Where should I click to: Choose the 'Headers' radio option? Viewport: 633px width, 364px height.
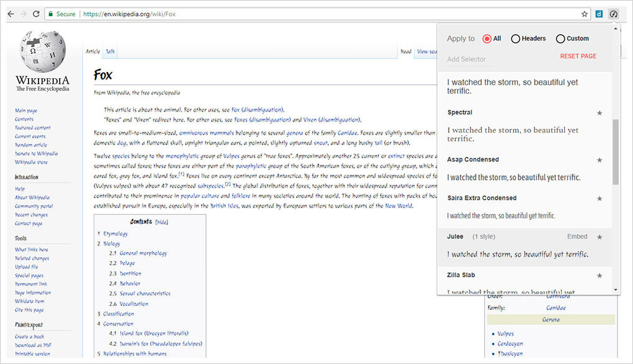point(515,38)
